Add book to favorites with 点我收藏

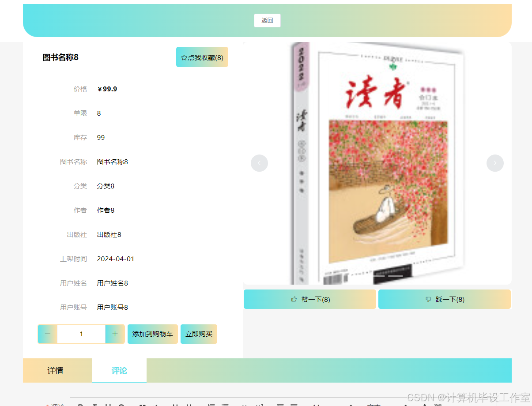[x=202, y=57]
